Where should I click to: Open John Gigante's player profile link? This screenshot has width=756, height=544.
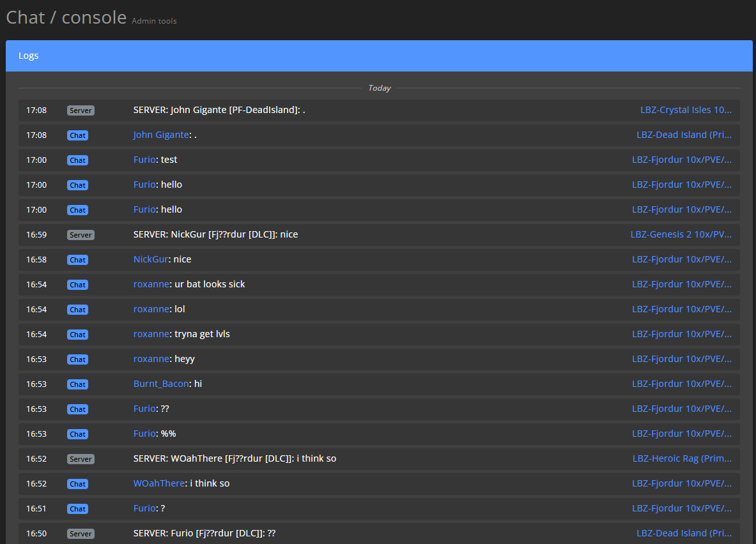tap(160, 135)
